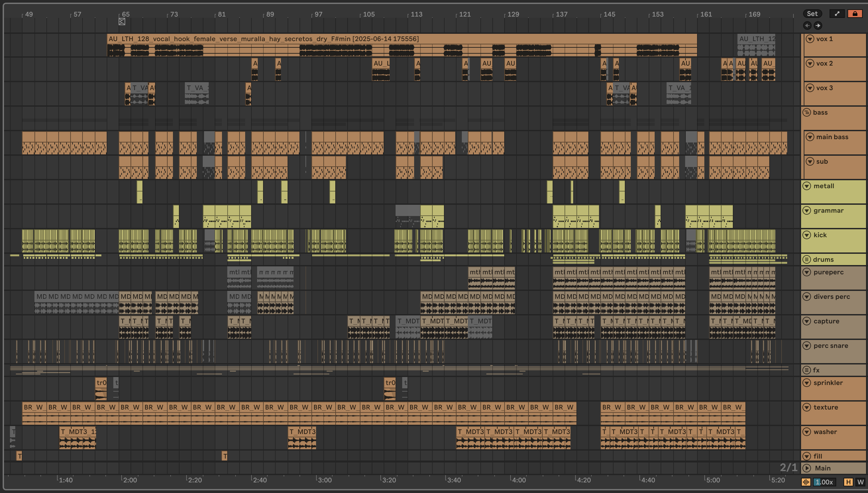Toggle the waveform zoom icon at bottom right

pyautogui.click(x=806, y=482)
